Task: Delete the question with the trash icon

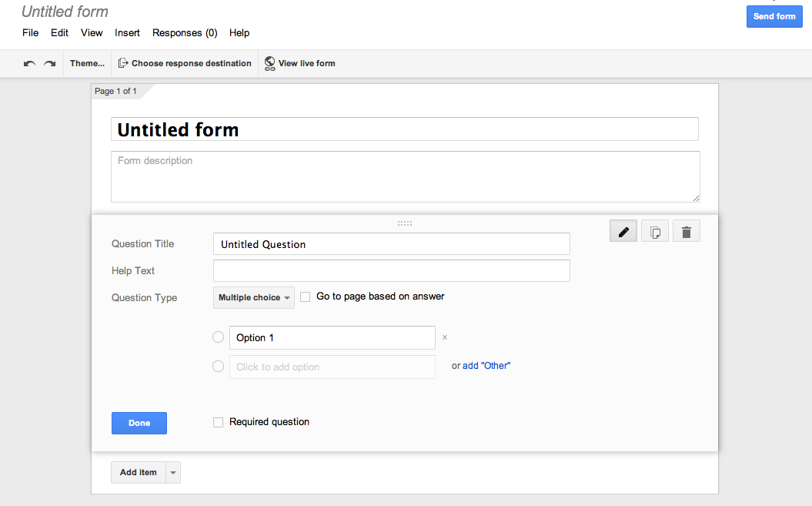Action: [686, 230]
